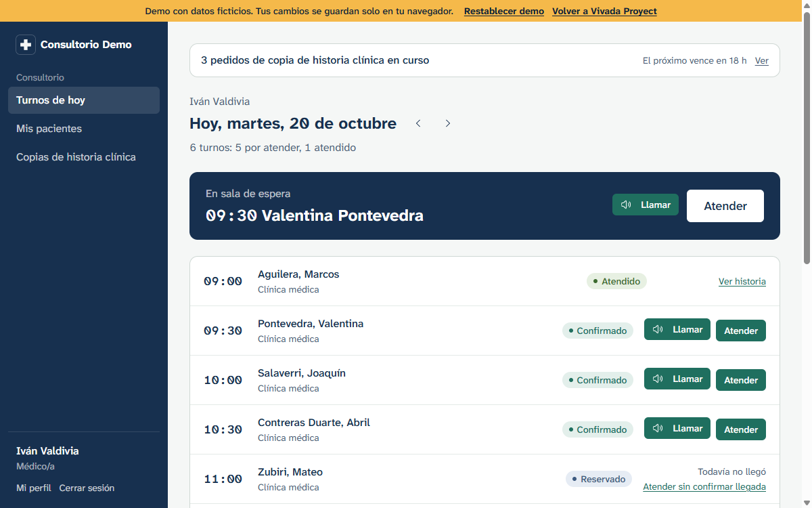Image resolution: width=812 pixels, height=508 pixels.
Task: Click Volver a Vivada Proyect link
Action: (604, 11)
